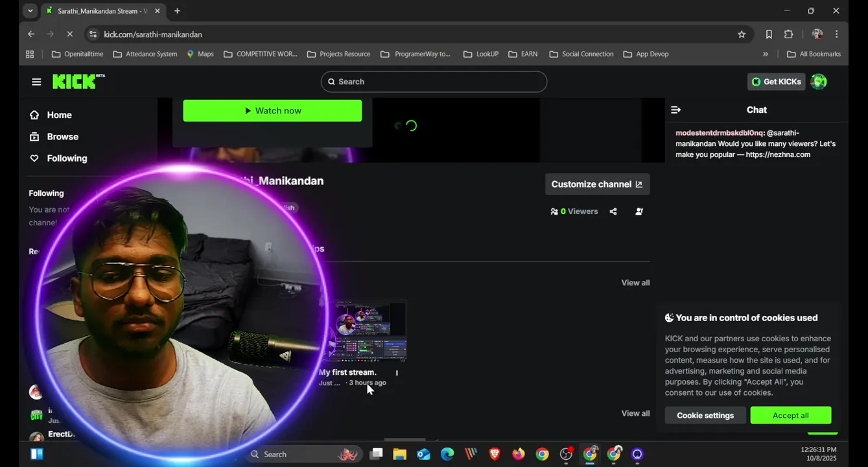The image size is (868, 467).
Task: Open the Kick sidebar hamburger menu
Action: point(36,82)
